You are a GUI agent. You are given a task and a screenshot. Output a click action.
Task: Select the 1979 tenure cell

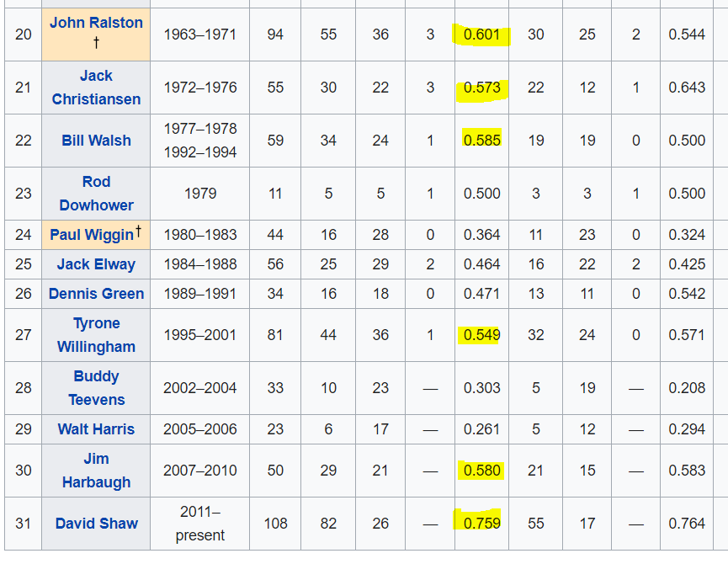[200, 194]
